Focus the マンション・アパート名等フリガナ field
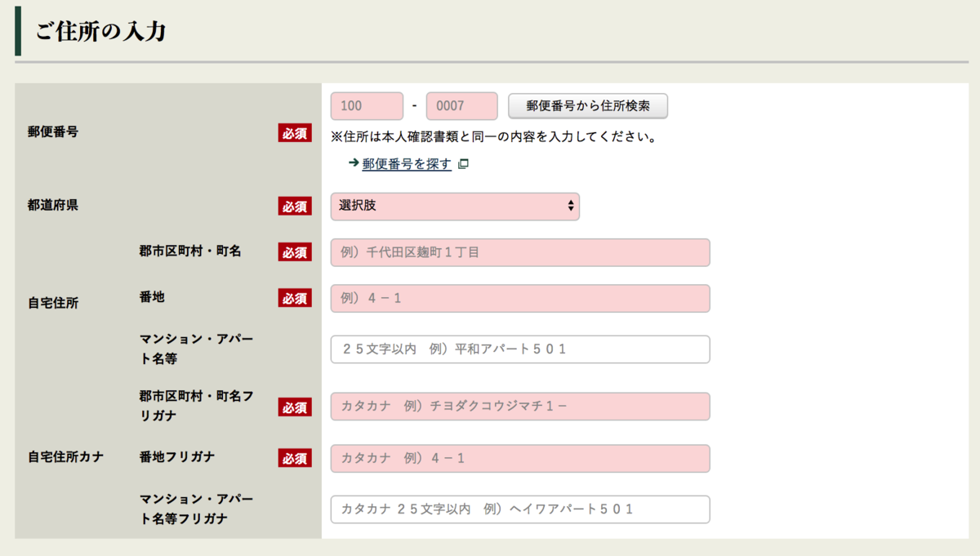 [x=520, y=509]
